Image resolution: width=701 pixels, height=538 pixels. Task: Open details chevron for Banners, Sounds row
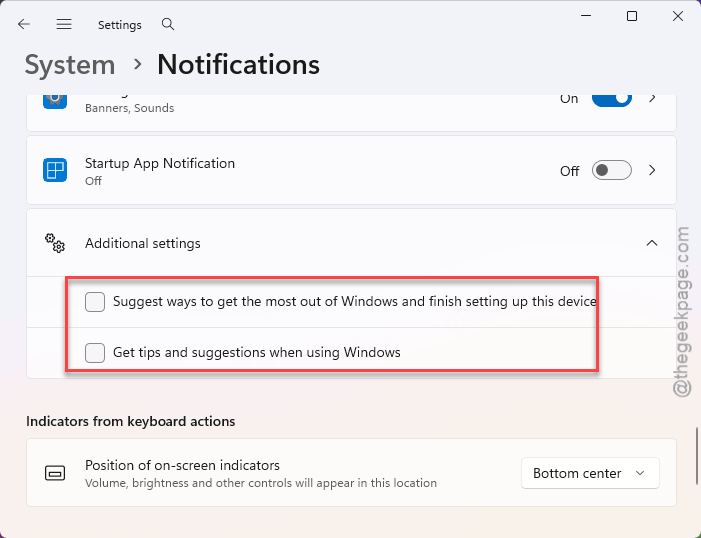tap(652, 98)
